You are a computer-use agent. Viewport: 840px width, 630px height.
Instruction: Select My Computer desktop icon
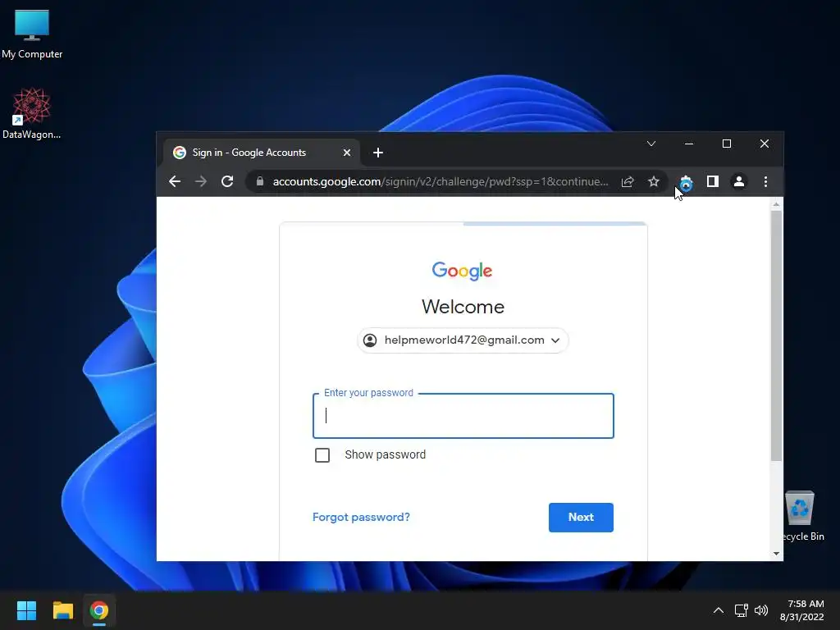point(32,34)
